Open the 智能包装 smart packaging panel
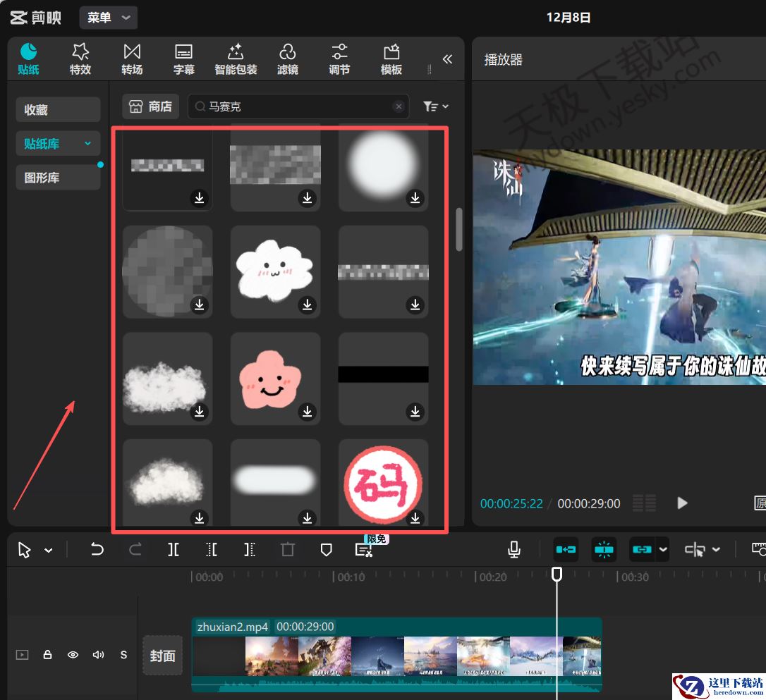This screenshot has width=766, height=700. pos(236,59)
